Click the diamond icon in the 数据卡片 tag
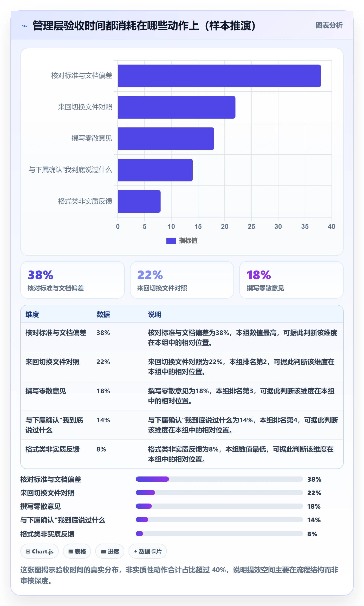Screen dimensions: 364x606 pos(135,551)
